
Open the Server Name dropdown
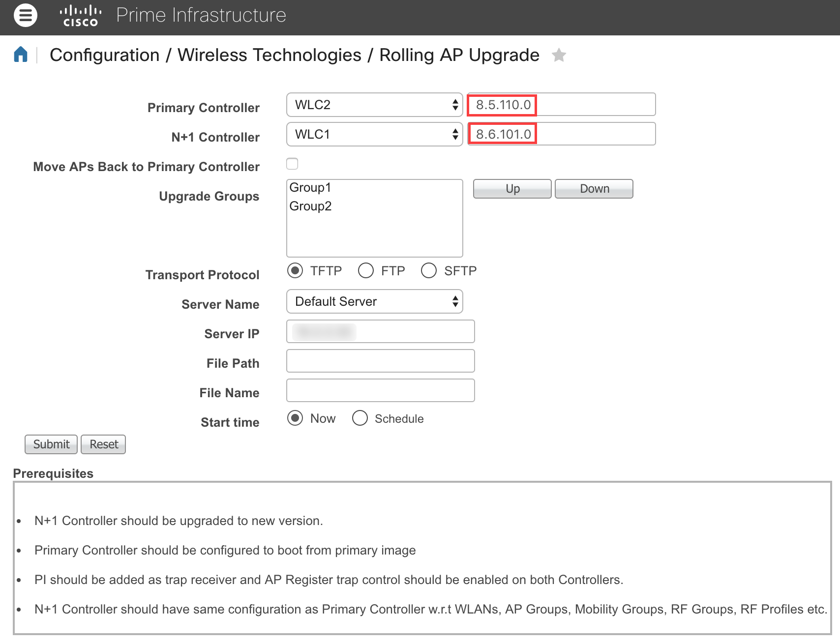[x=374, y=301]
